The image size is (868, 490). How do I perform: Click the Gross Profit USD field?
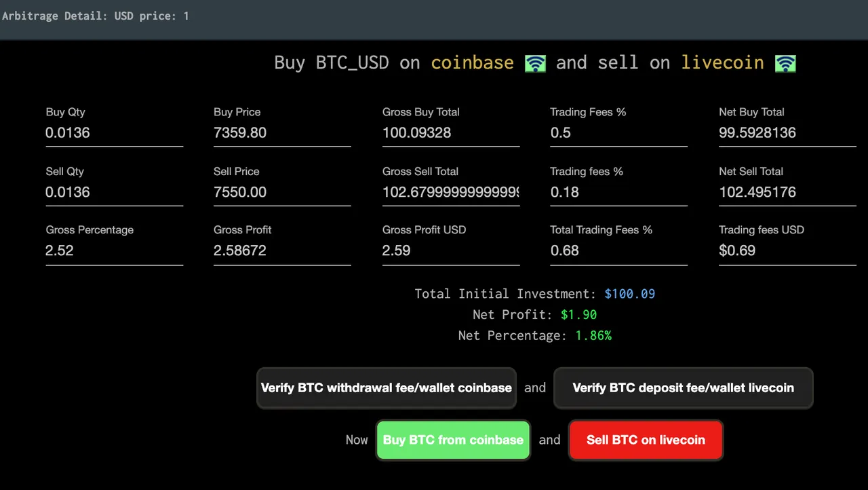(451, 251)
